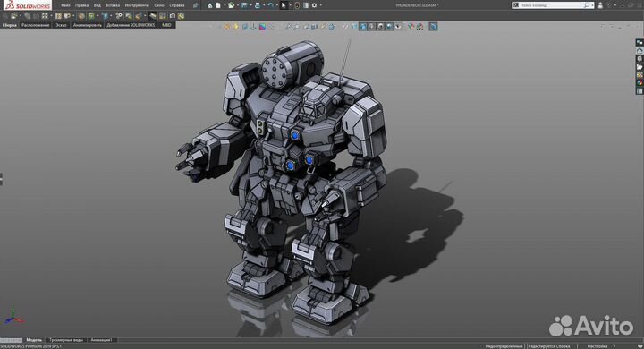Expand the dropdown arrow next to Options gear
Image resolution: width=644 pixels, height=349 pixels.
(321, 5)
